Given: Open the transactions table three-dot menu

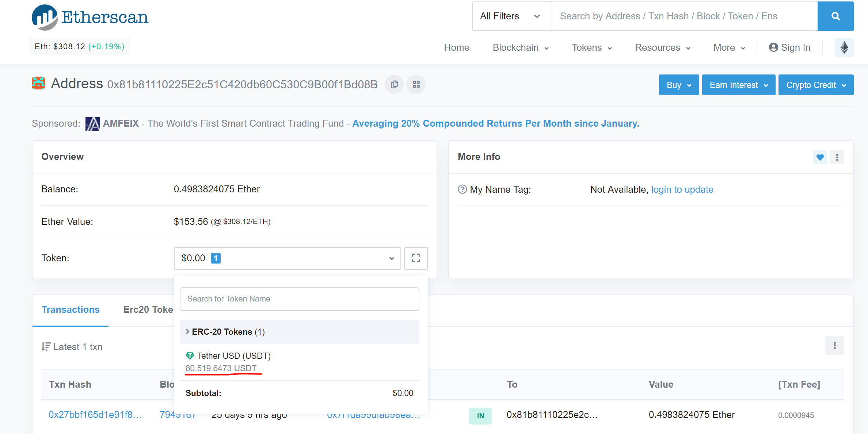Looking at the screenshot, I should [x=834, y=345].
